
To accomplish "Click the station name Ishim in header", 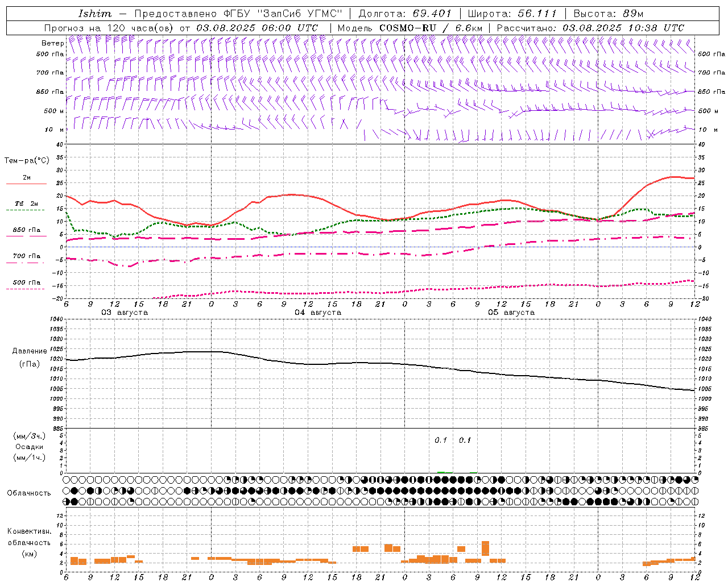I will (x=95, y=14).
